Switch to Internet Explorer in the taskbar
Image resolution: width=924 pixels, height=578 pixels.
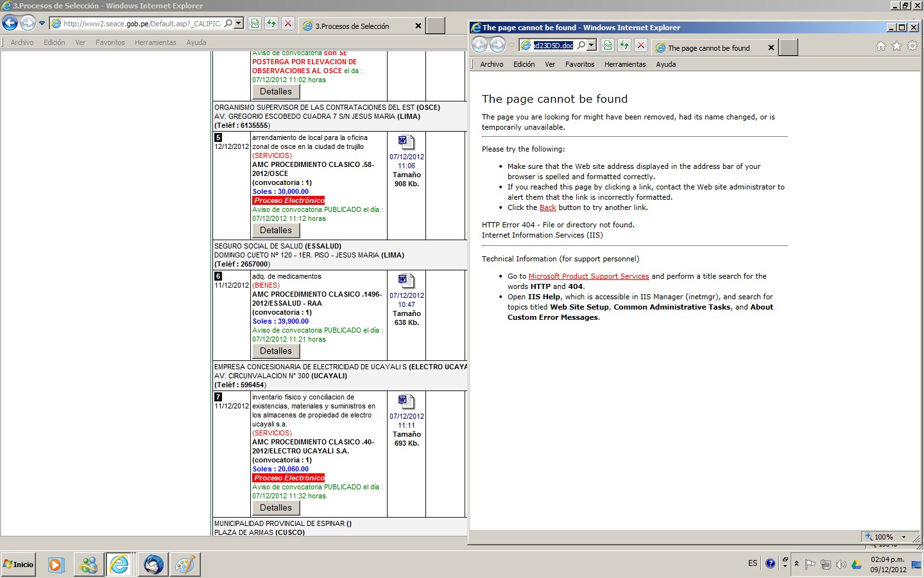pos(119,565)
